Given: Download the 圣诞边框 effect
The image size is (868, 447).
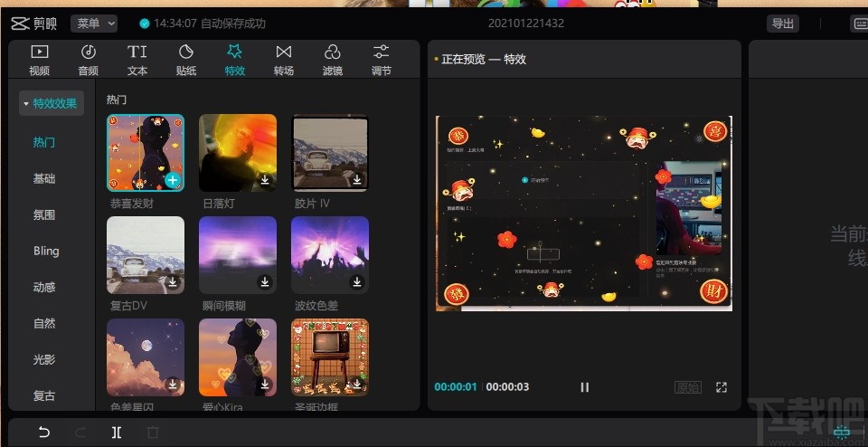Looking at the screenshot, I should coord(357,384).
